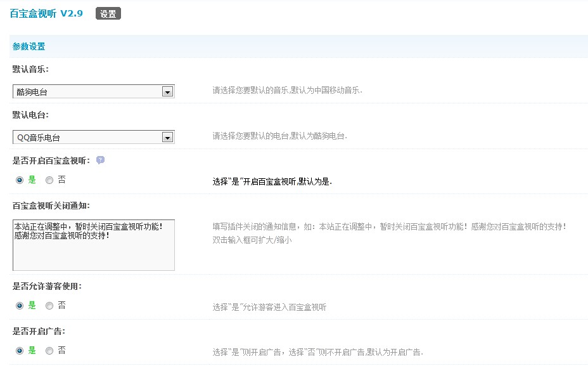Click the 设置 button next to the plugin title

pyautogui.click(x=108, y=12)
